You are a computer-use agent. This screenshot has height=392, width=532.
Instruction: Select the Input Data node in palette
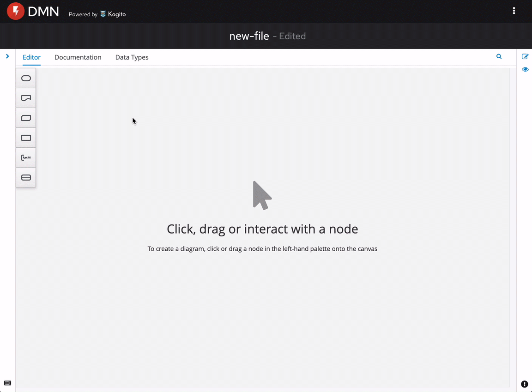[26, 78]
